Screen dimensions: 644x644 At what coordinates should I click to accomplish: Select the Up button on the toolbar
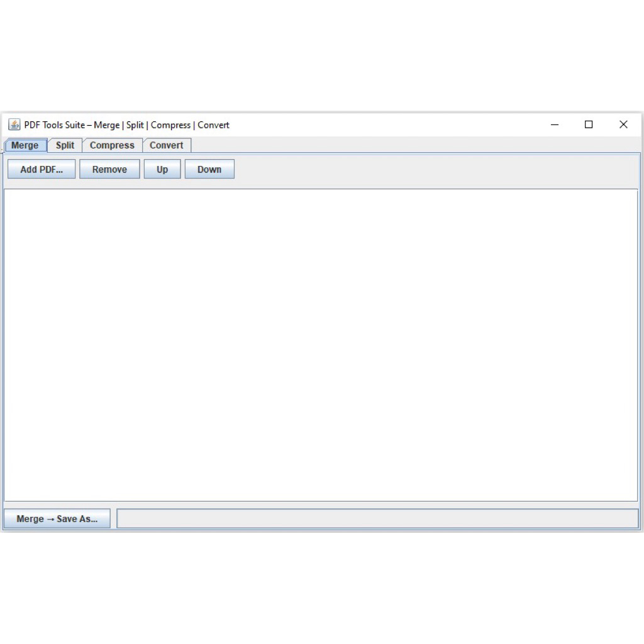click(162, 169)
